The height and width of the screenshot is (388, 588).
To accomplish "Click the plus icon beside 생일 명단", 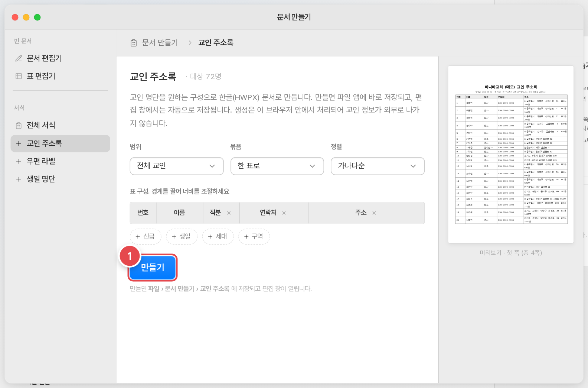I will point(19,179).
